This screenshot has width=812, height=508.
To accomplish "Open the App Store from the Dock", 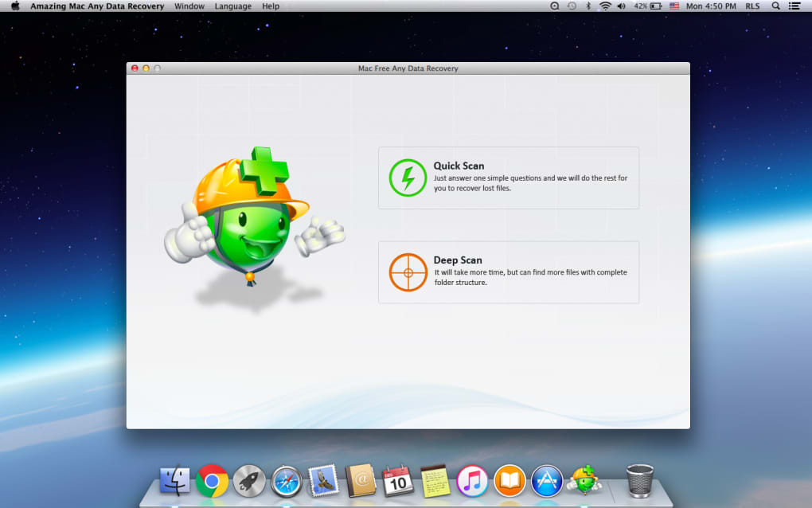I will (x=547, y=481).
